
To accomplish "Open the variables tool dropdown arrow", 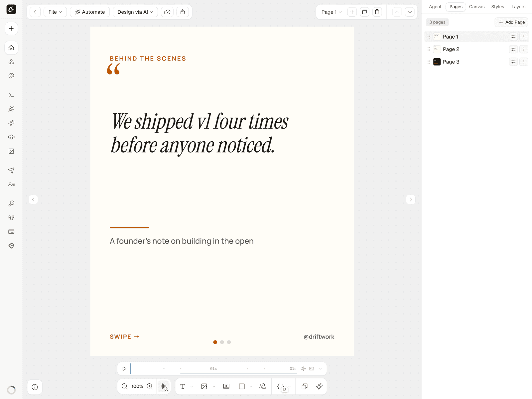I will tap(290, 387).
